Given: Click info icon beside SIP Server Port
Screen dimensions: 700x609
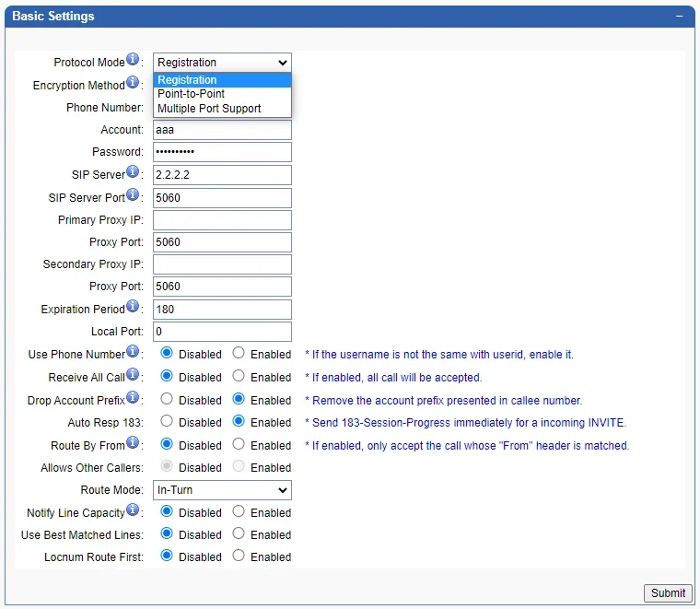Looking at the screenshot, I should pyautogui.click(x=133, y=194).
